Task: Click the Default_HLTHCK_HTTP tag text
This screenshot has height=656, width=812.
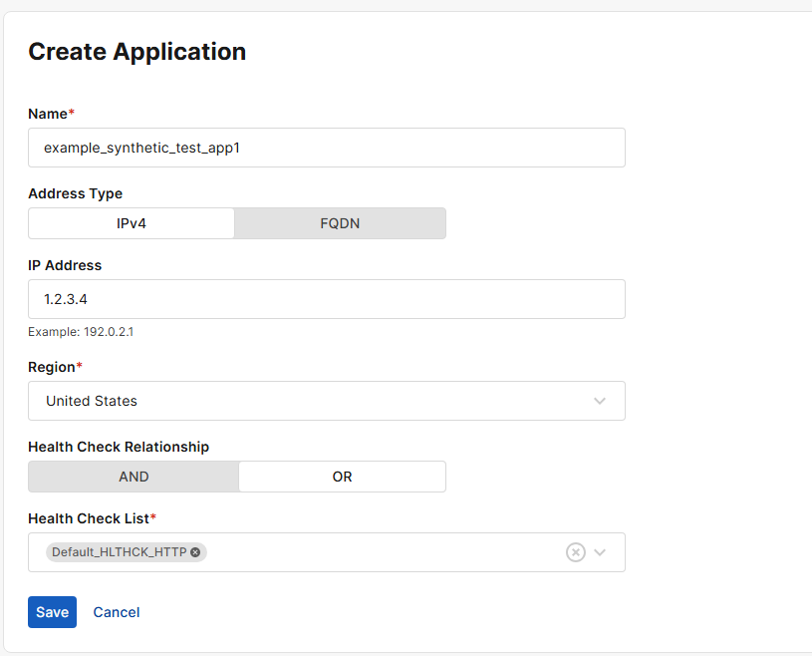Action: coord(119,552)
